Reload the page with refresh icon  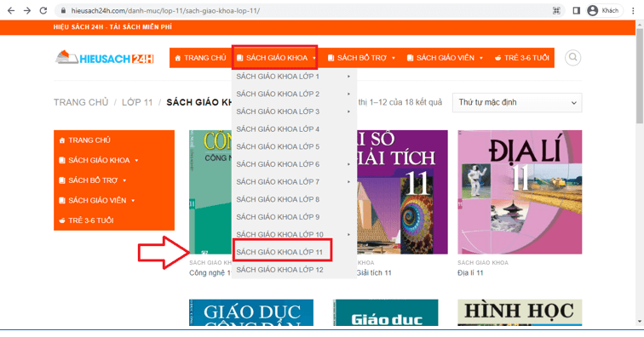(43, 11)
